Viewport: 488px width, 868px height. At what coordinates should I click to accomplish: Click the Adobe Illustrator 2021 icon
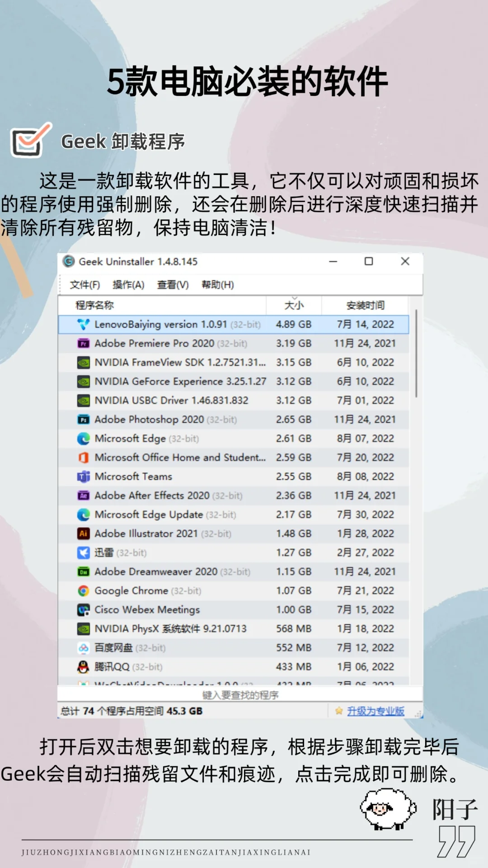(84, 533)
